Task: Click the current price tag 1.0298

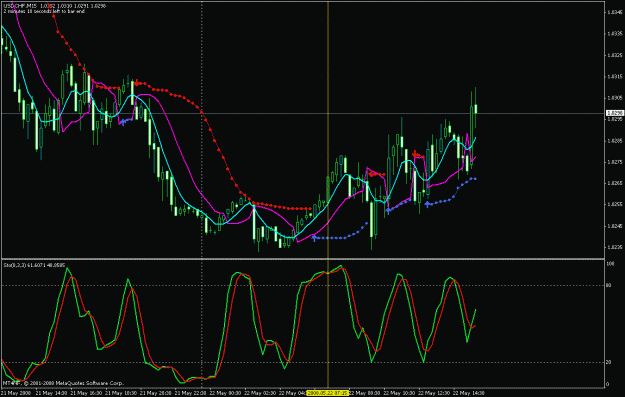Action: [615, 113]
